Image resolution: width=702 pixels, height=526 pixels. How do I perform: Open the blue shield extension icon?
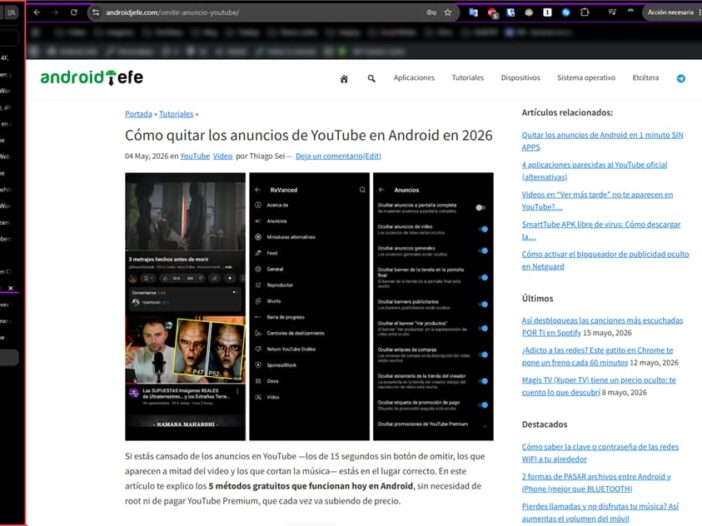(x=511, y=13)
